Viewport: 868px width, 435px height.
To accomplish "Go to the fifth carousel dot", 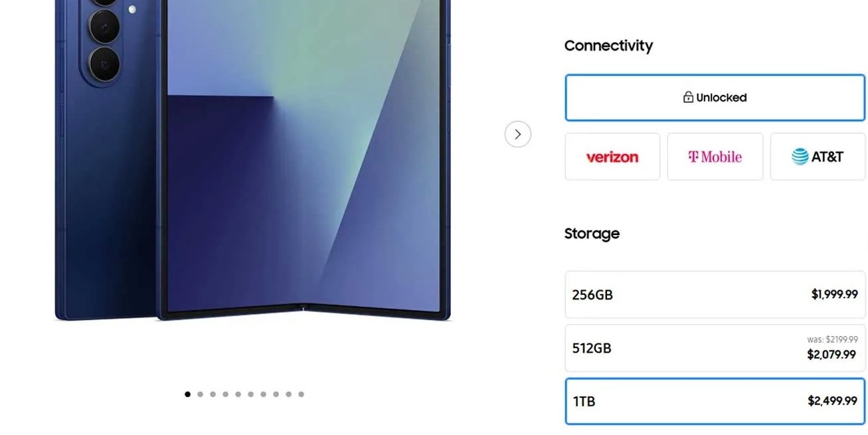I will (238, 394).
